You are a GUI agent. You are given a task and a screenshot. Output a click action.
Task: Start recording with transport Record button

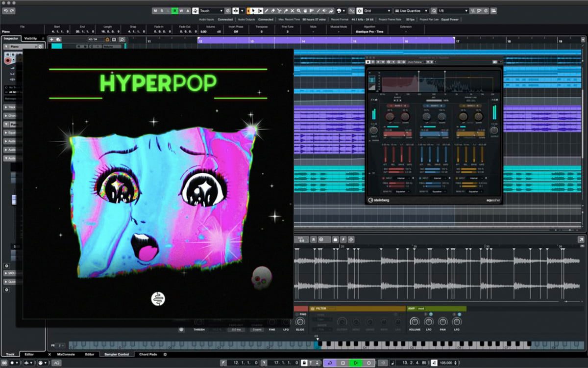[x=369, y=363]
